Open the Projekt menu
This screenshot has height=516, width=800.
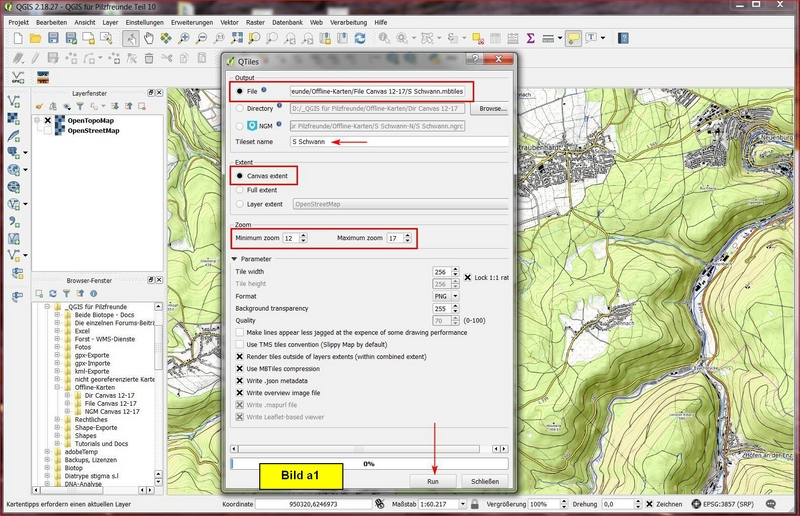(18, 22)
